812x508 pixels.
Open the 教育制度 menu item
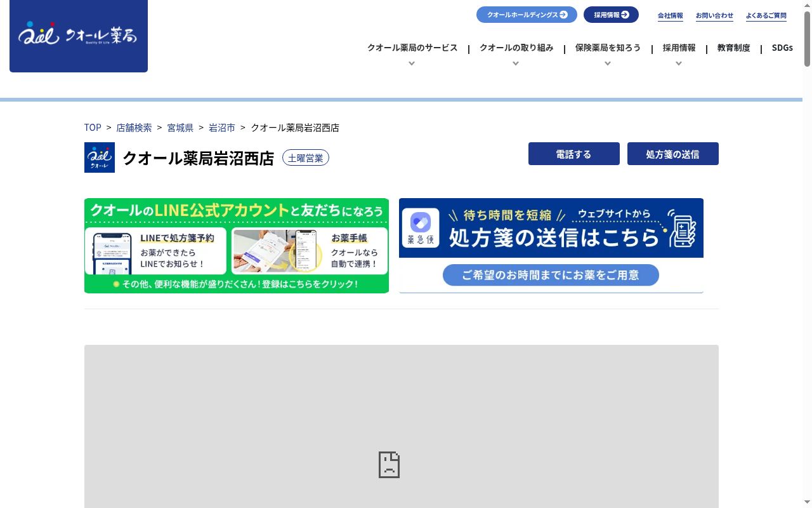733,48
